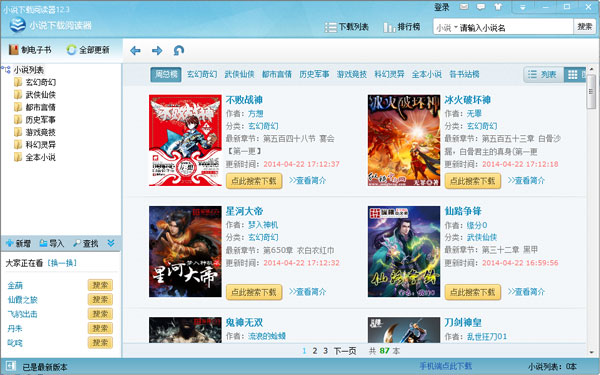The image size is (600, 375).
Task: Select the 全本小说 category tab
Action: pos(427,74)
